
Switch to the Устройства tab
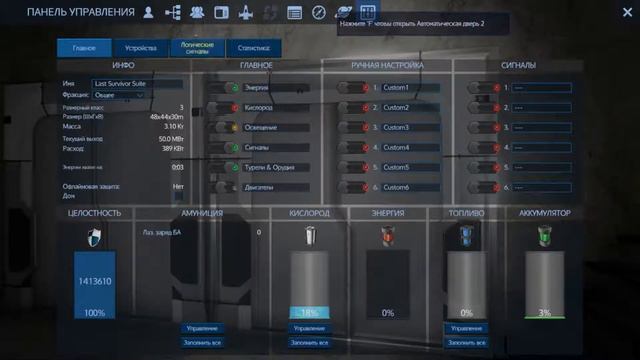pyautogui.click(x=141, y=48)
